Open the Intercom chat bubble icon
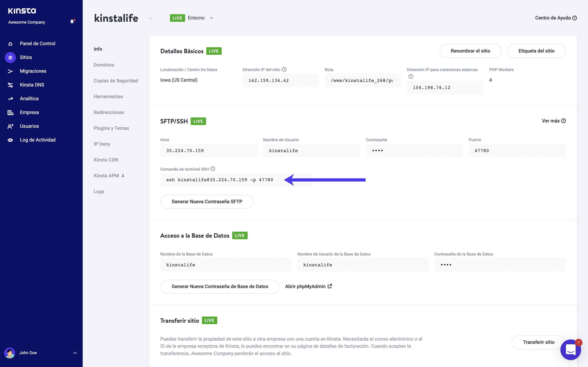This screenshot has height=367, width=588. (570, 350)
